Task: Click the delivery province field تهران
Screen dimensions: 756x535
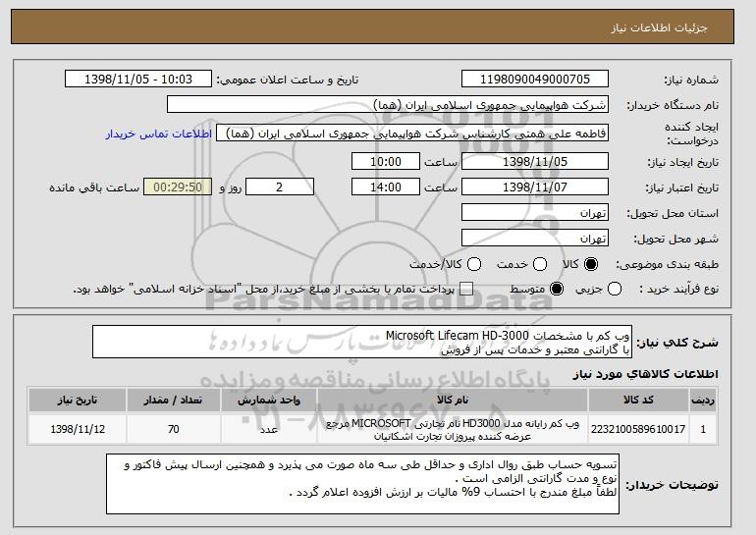Action: [x=535, y=213]
